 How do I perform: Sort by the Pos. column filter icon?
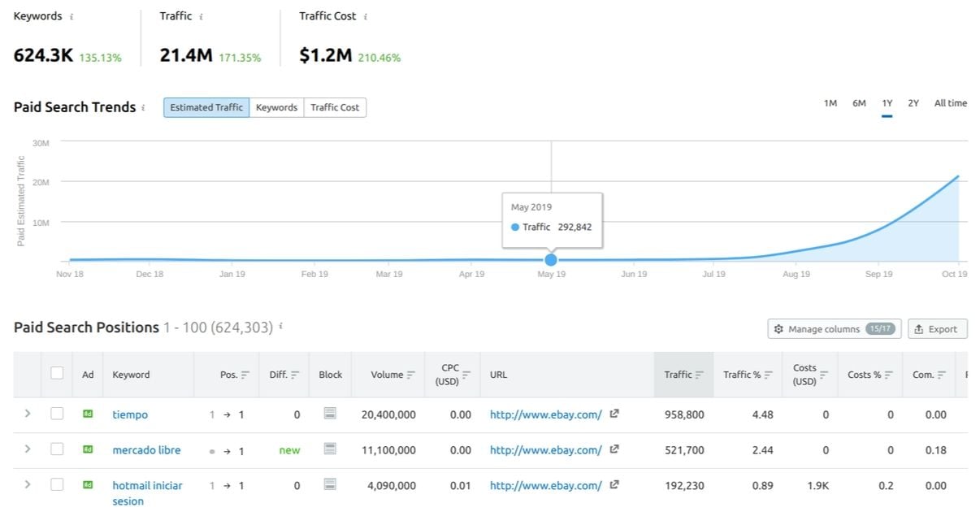[x=245, y=375]
